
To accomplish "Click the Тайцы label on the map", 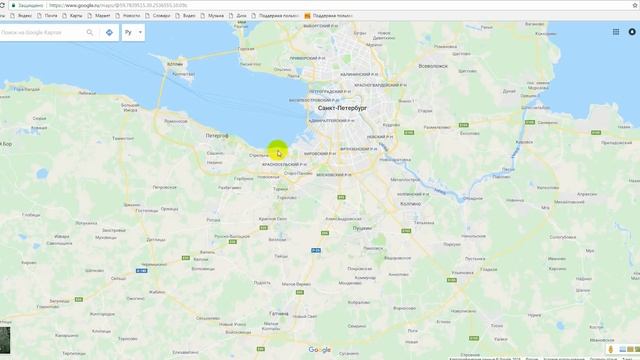I will (281, 256).
